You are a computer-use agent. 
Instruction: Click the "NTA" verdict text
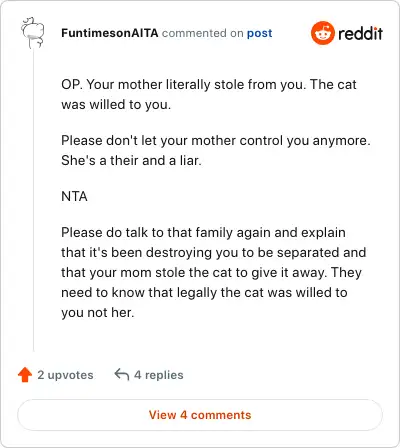[74, 196]
